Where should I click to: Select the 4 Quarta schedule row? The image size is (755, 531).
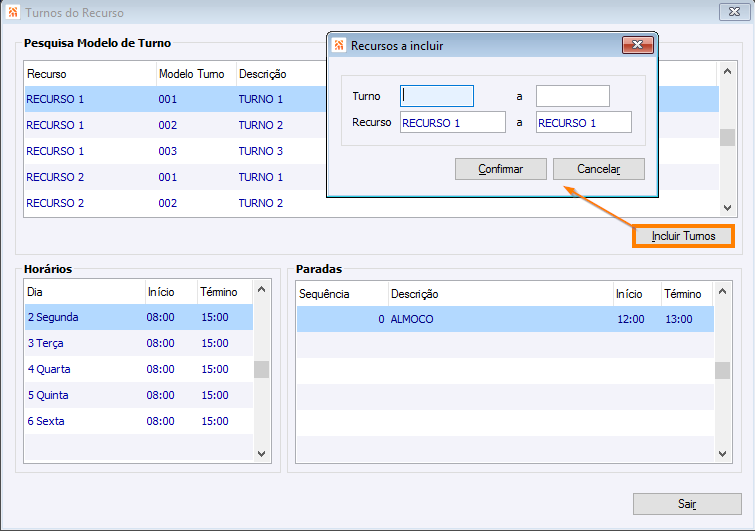[139, 369]
